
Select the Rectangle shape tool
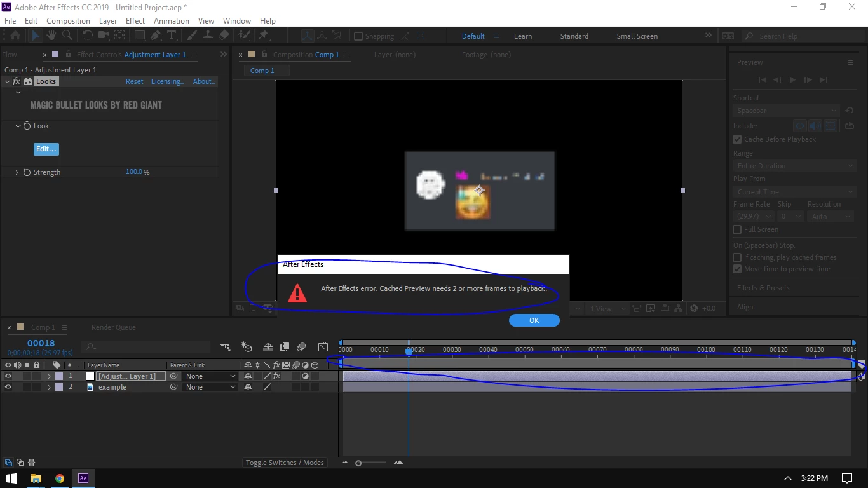coord(140,36)
